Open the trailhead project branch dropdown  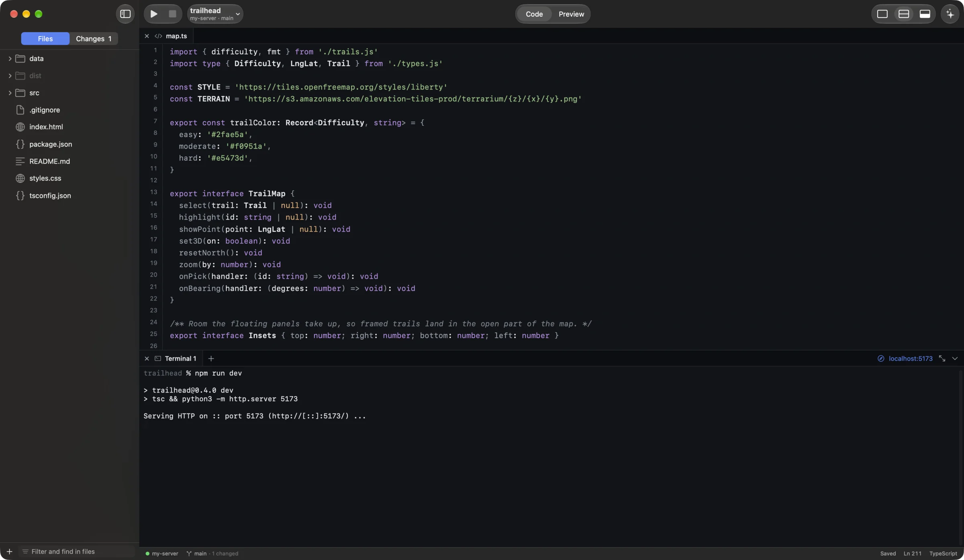point(215,14)
